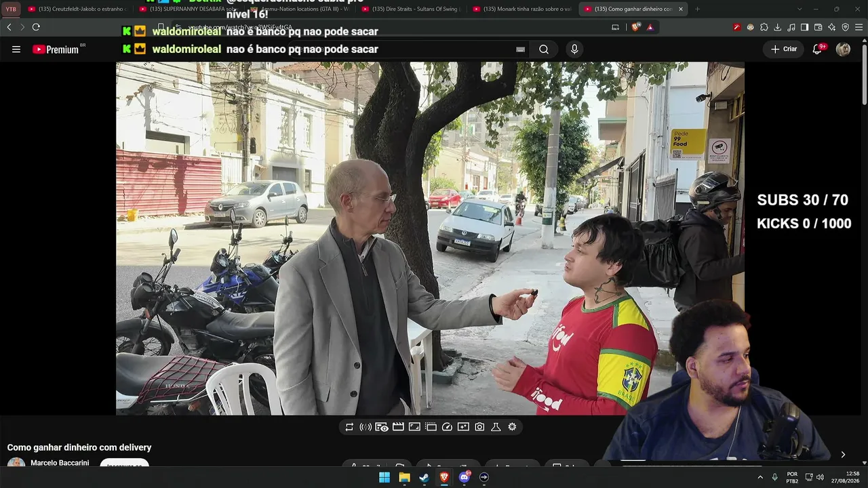
Task: Click the page vertical scrollbar
Action: click(x=864, y=75)
